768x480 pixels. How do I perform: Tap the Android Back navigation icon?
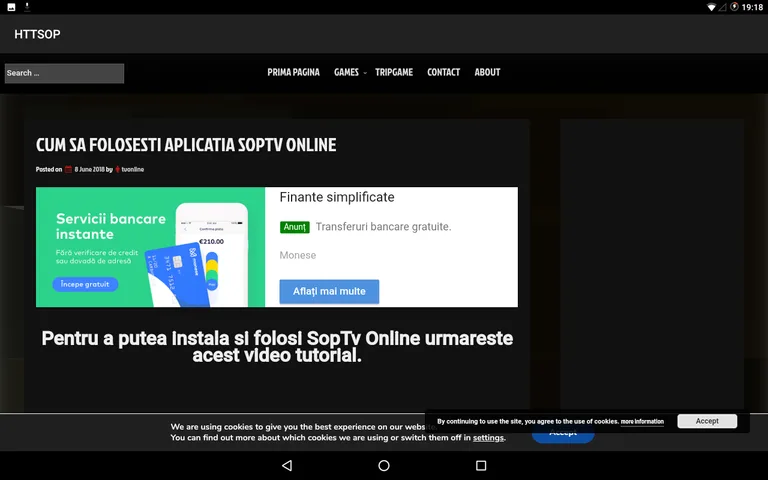point(287,465)
